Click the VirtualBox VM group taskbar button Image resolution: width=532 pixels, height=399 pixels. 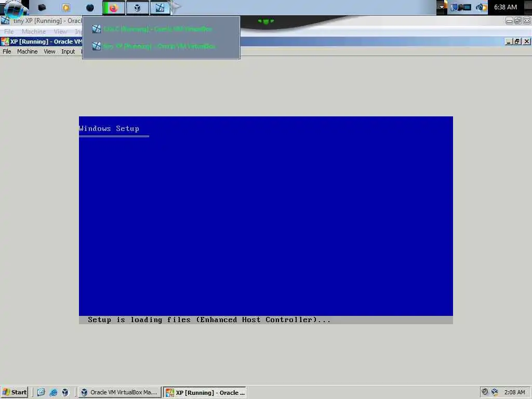[160, 8]
